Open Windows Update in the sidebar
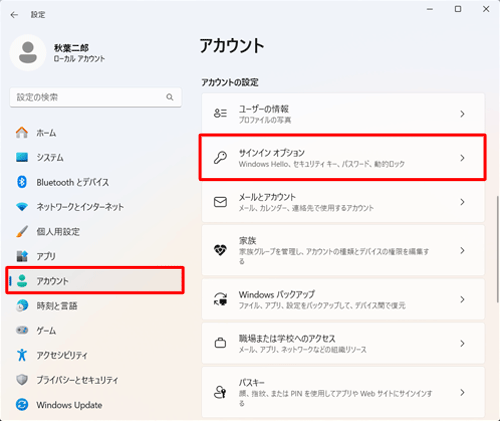 95,405
